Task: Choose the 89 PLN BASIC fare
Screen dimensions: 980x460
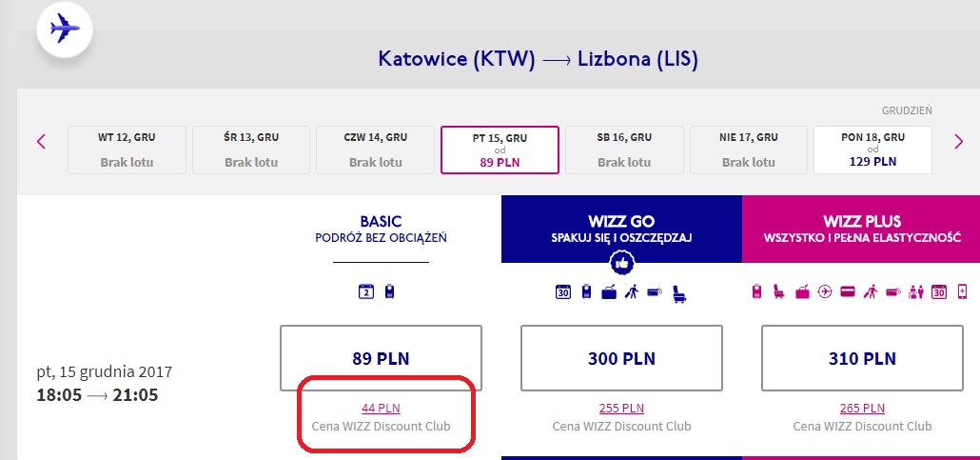Action: (x=381, y=358)
